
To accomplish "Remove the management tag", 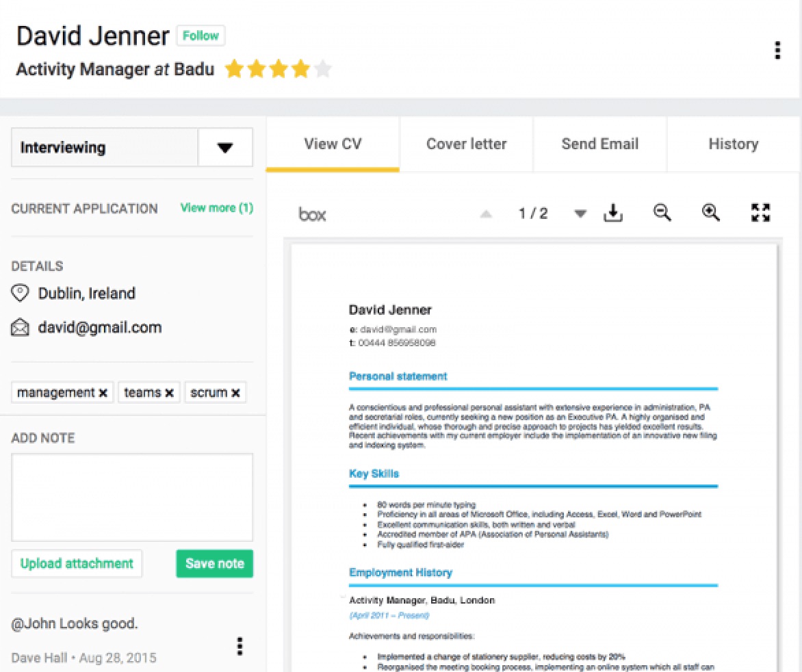I will pos(103,393).
